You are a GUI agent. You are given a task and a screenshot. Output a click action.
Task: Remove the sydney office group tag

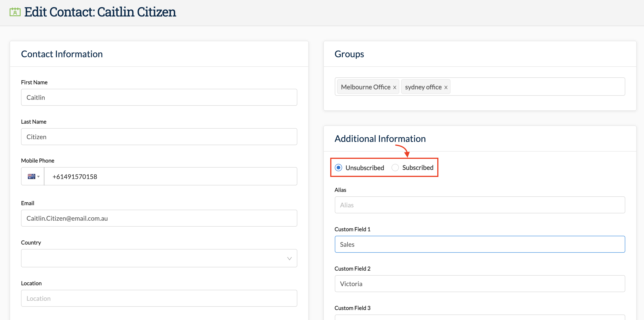coord(446,87)
